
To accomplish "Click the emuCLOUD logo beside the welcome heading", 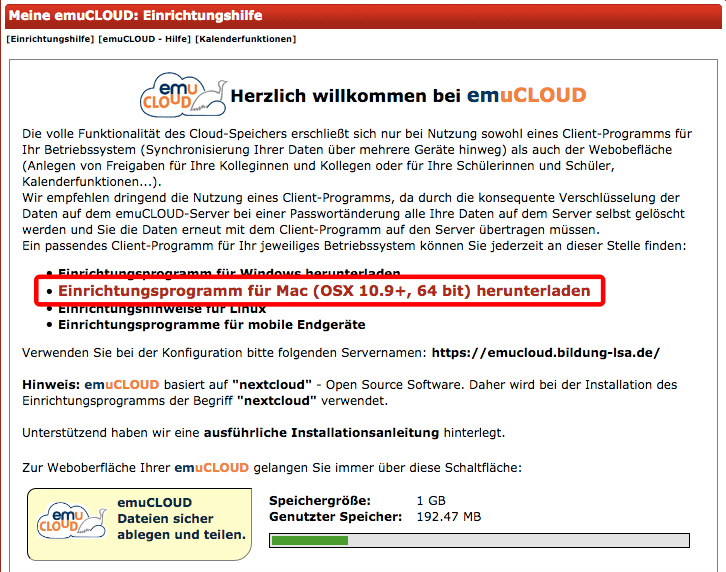I will pyautogui.click(x=183, y=95).
